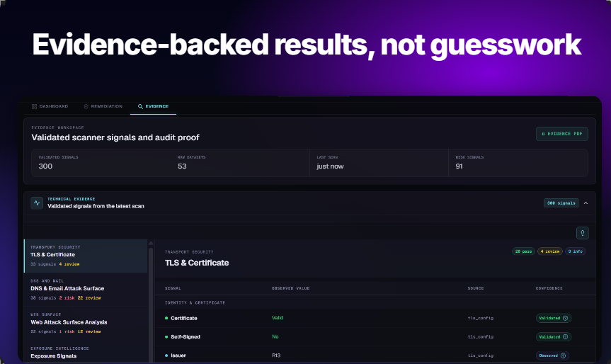Viewport: 611px width, 364px height.
Task: Click Validated badge in Self-Signed row
Action: [x=554, y=336]
